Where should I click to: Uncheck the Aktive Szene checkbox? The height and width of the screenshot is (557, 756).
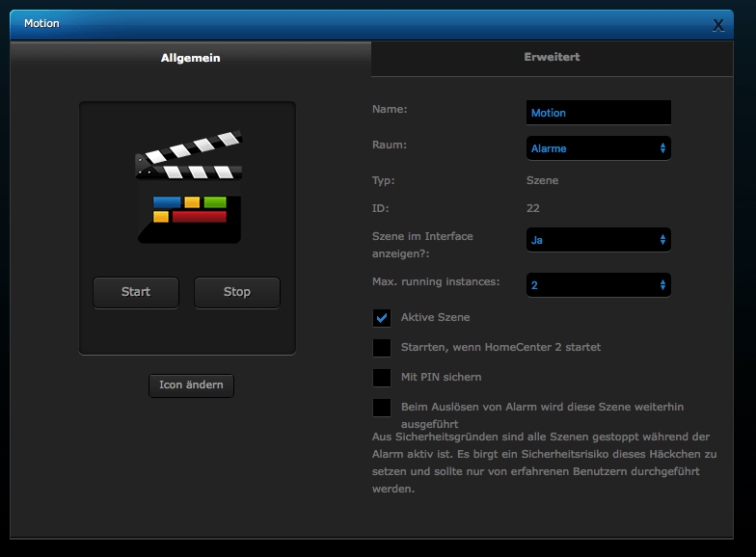tap(382, 317)
